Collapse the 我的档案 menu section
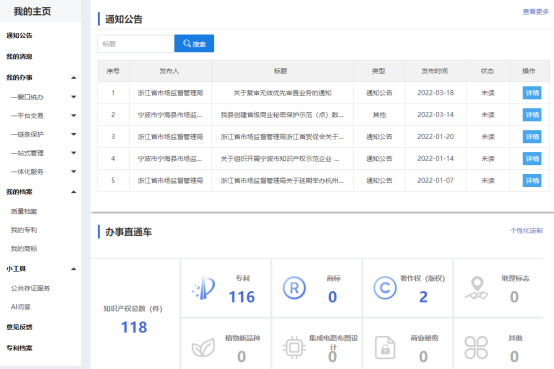 click(73, 192)
